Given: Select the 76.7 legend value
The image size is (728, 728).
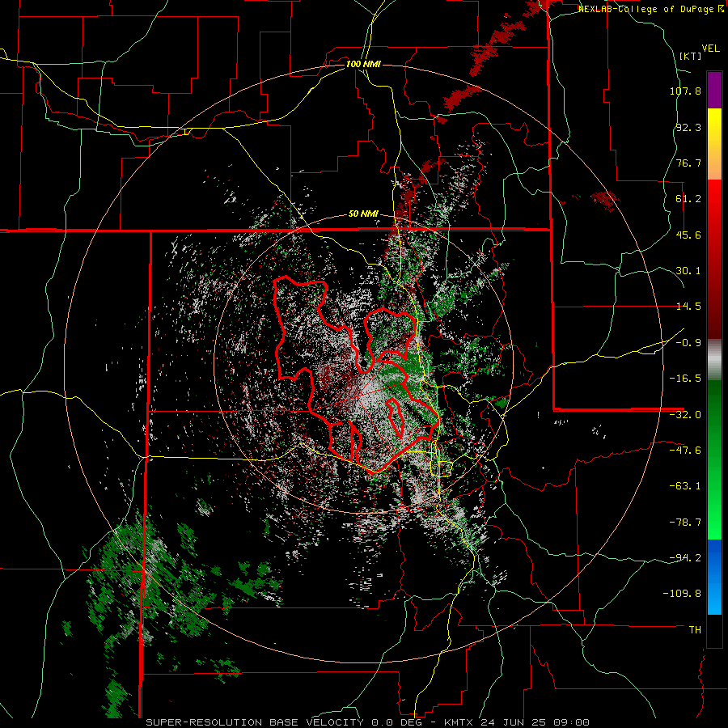Looking at the screenshot, I should (688, 163).
